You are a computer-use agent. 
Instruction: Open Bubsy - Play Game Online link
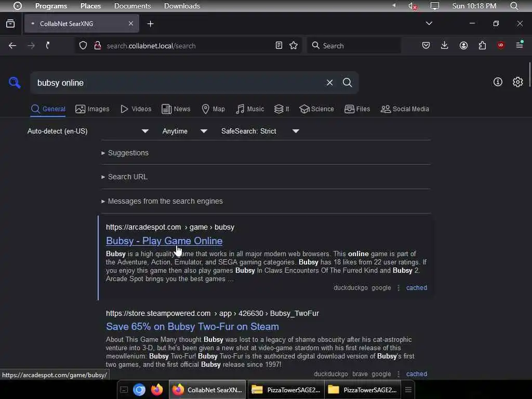164,241
